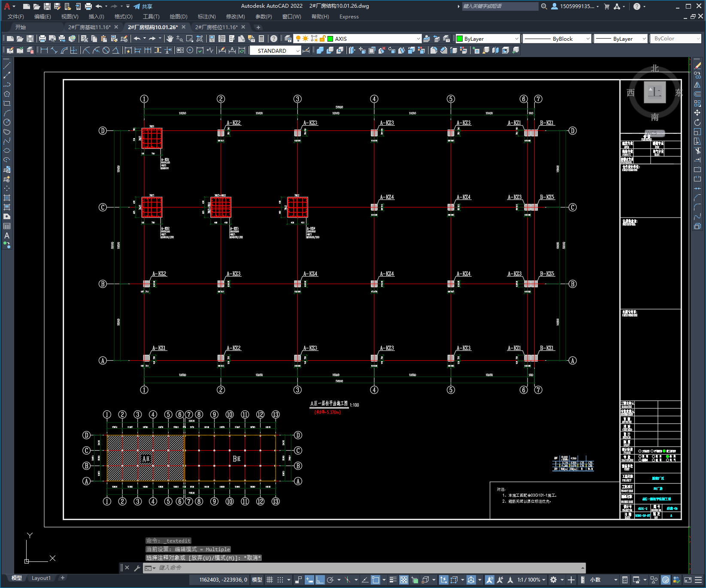Switch to the 2#厂房基础11.16 drawing tab

(89, 27)
